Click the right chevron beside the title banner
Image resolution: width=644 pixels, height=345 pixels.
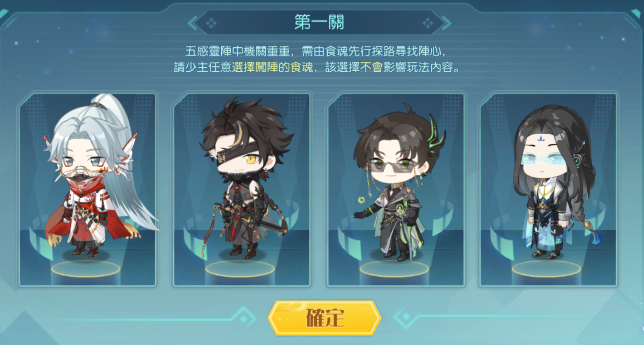(446, 22)
